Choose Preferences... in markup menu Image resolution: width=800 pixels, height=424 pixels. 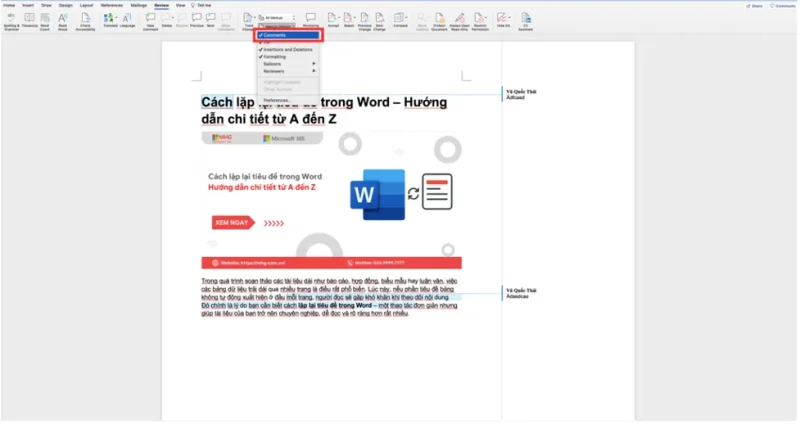pyautogui.click(x=288, y=100)
